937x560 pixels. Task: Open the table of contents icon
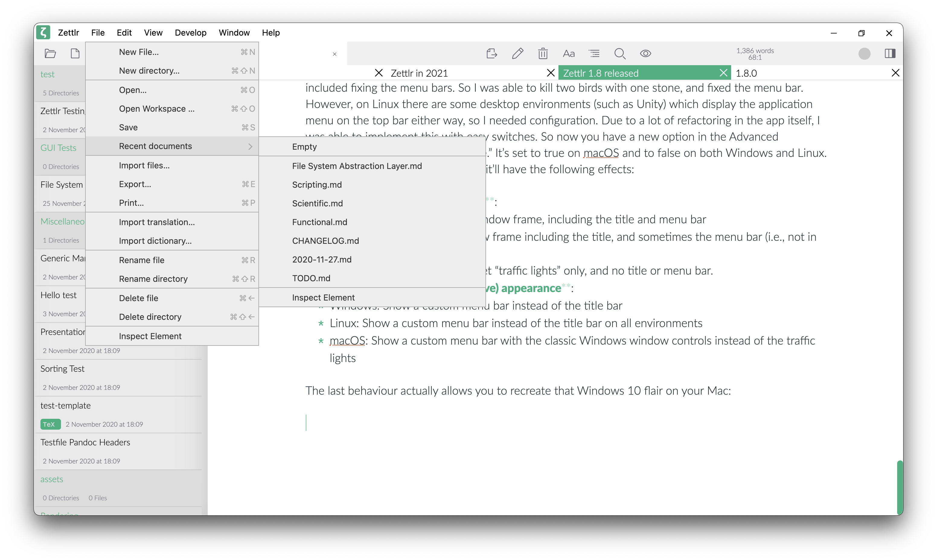(x=594, y=54)
